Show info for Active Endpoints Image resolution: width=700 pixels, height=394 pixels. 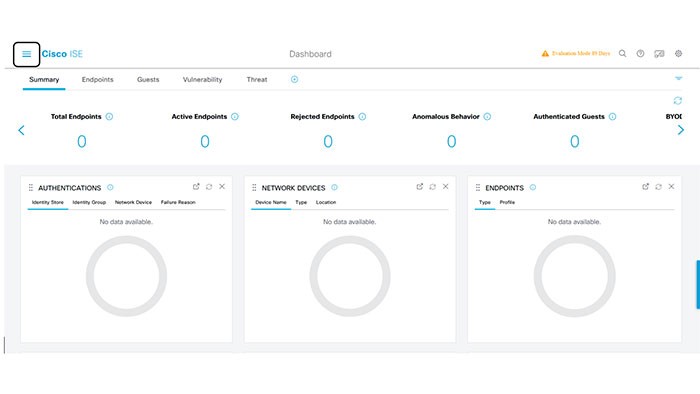(x=235, y=116)
